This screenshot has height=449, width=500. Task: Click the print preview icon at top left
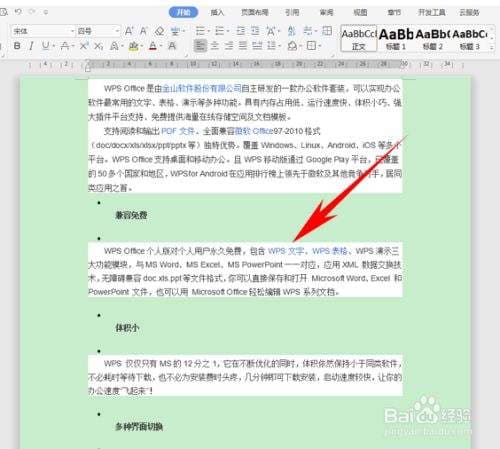click(4, 12)
